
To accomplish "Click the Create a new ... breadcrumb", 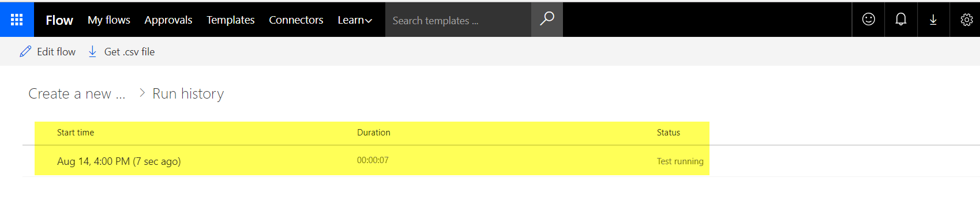I will 77,93.
